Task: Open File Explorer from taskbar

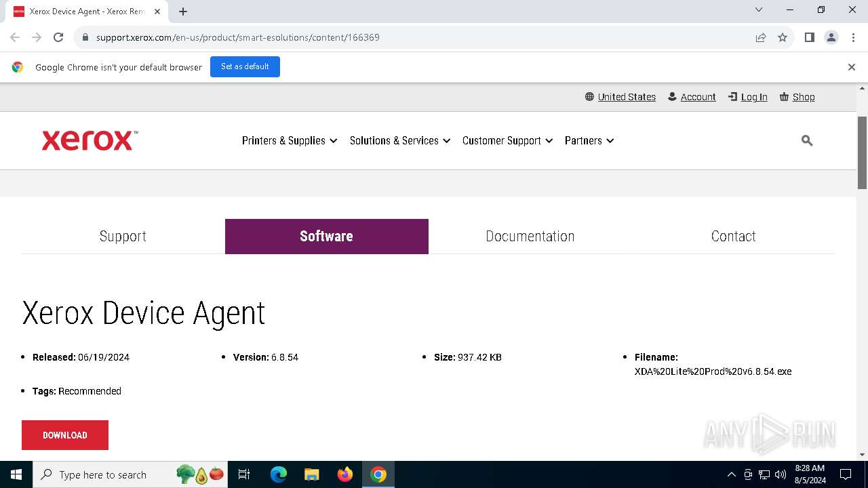Action: pos(311,474)
